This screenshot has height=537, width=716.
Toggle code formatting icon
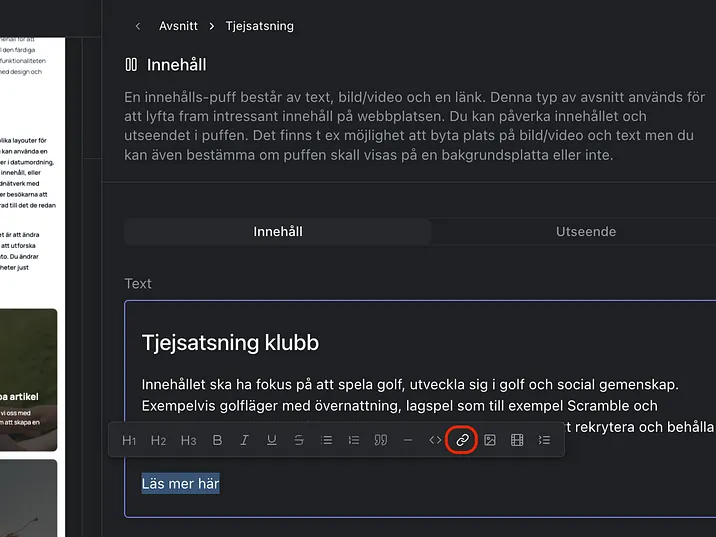(435, 440)
